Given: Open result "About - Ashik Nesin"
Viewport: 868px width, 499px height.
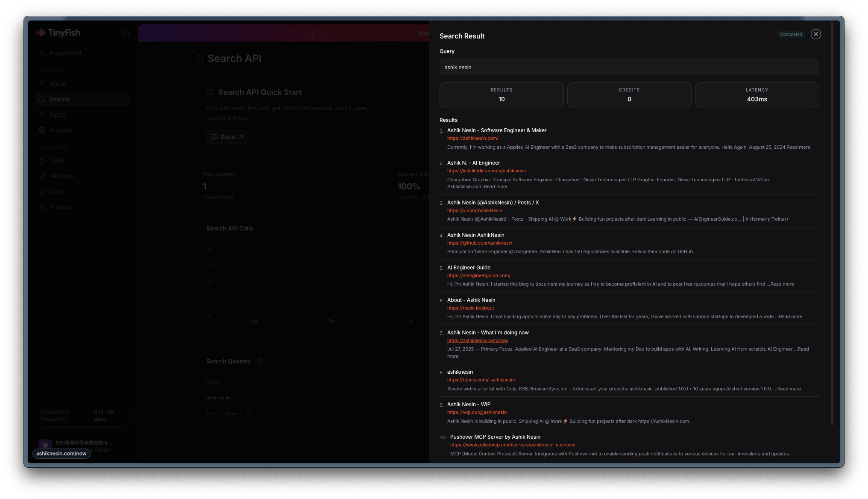Looking at the screenshot, I should point(471,300).
